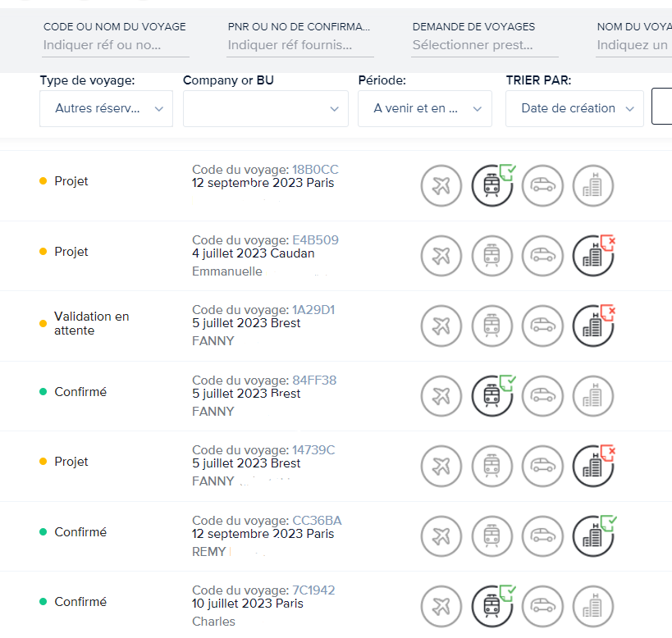Open trip code link 84FF38
This screenshot has height=638, width=672.
click(x=314, y=381)
